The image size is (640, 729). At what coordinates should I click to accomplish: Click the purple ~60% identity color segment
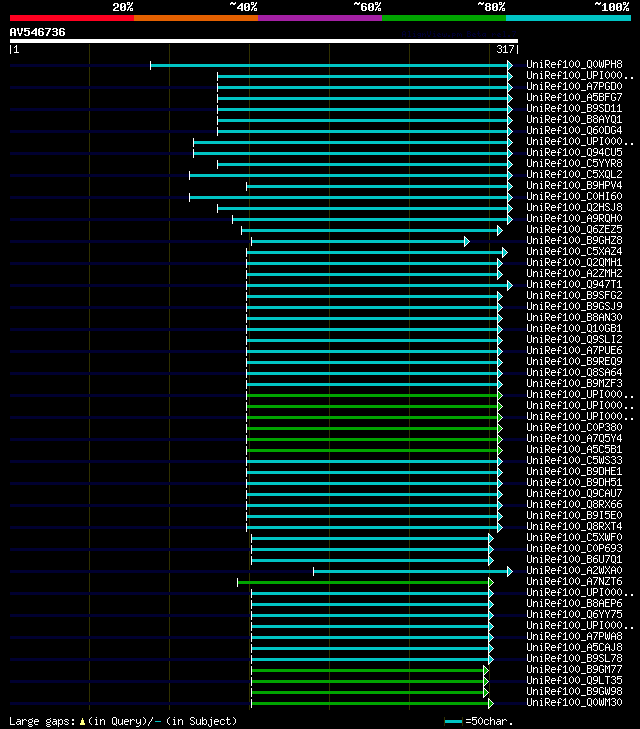(x=320, y=18)
